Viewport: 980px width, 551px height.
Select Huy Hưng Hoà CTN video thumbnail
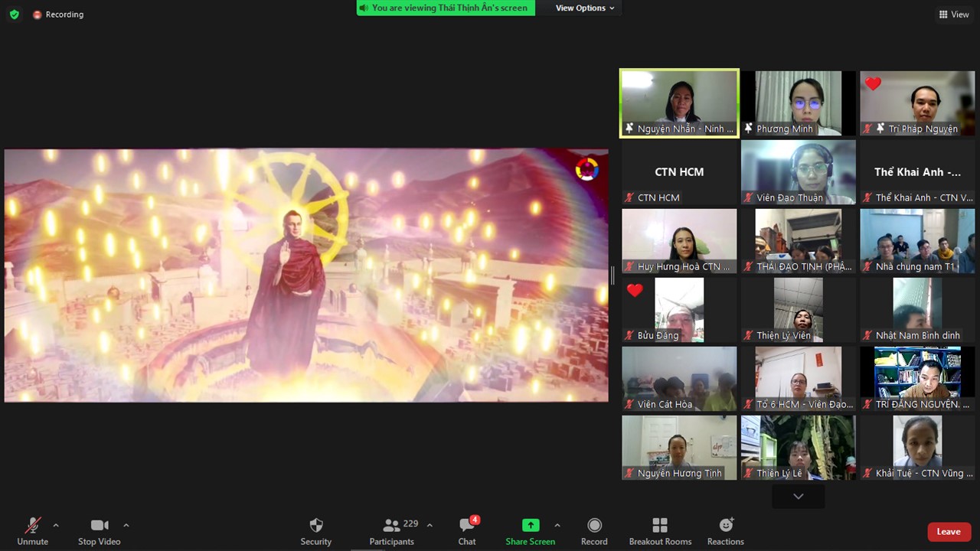679,241
